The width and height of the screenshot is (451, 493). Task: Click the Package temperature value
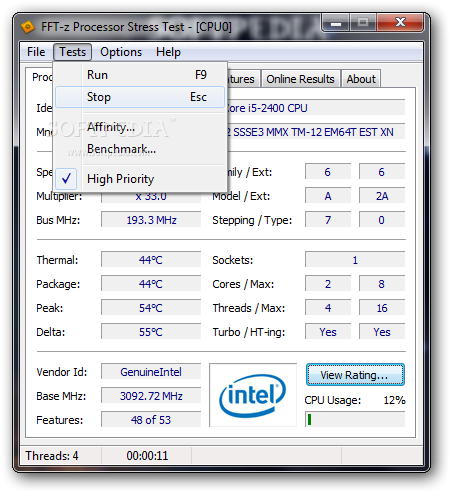coord(151,284)
